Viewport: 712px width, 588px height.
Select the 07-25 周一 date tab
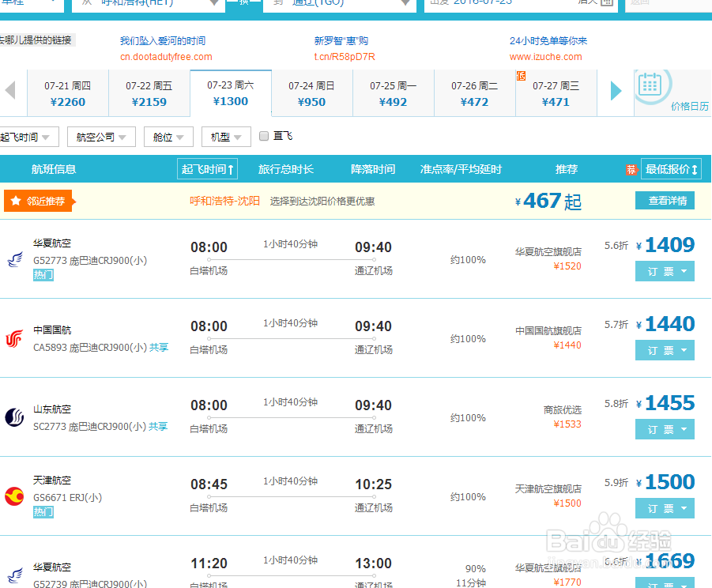pos(394,93)
